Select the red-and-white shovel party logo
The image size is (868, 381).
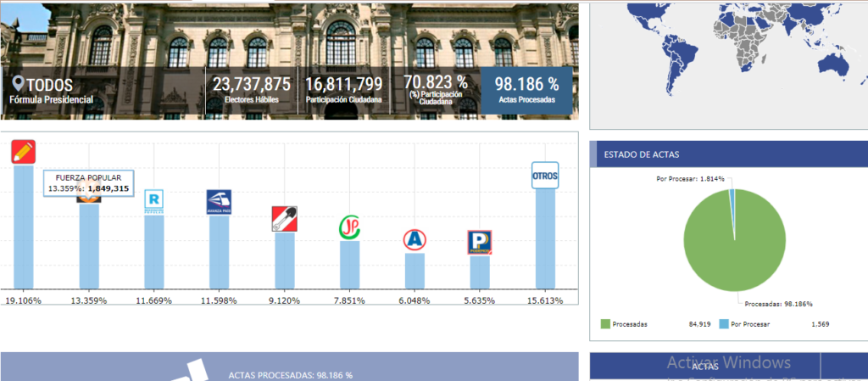tap(284, 218)
